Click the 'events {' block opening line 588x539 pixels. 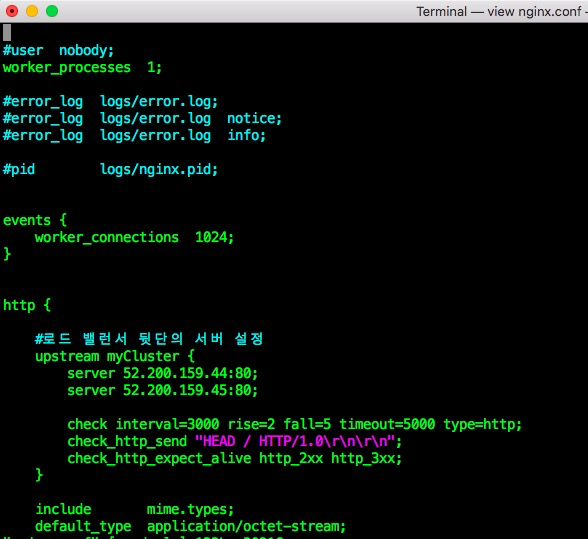[x=35, y=220]
